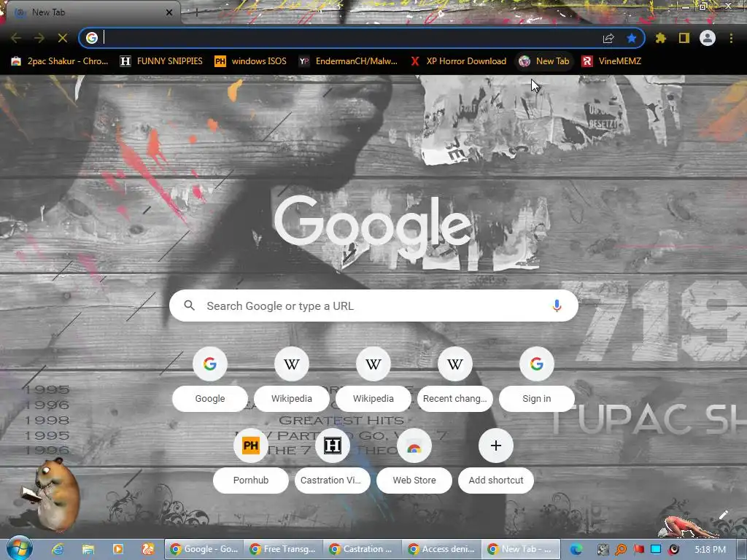Open the Google shortcut tile
Image resolution: width=747 pixels, height=560 pixels.
209,379
